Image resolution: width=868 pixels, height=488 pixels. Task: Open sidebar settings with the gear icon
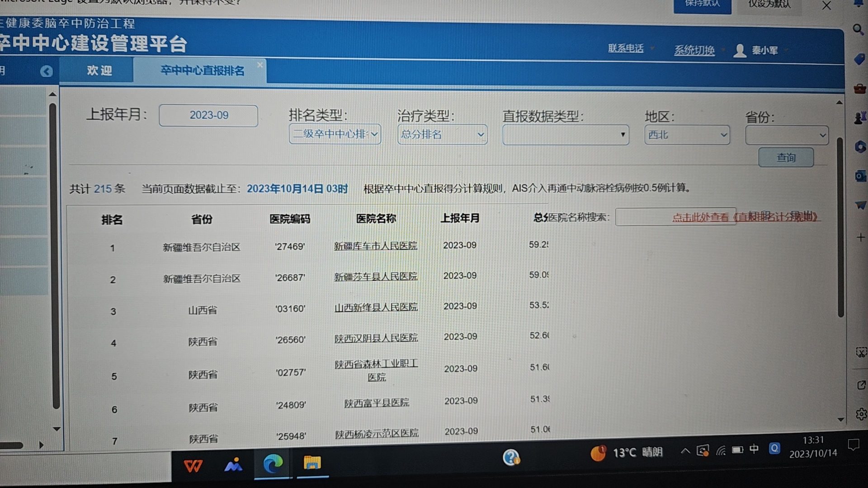(x=860, y=414)
